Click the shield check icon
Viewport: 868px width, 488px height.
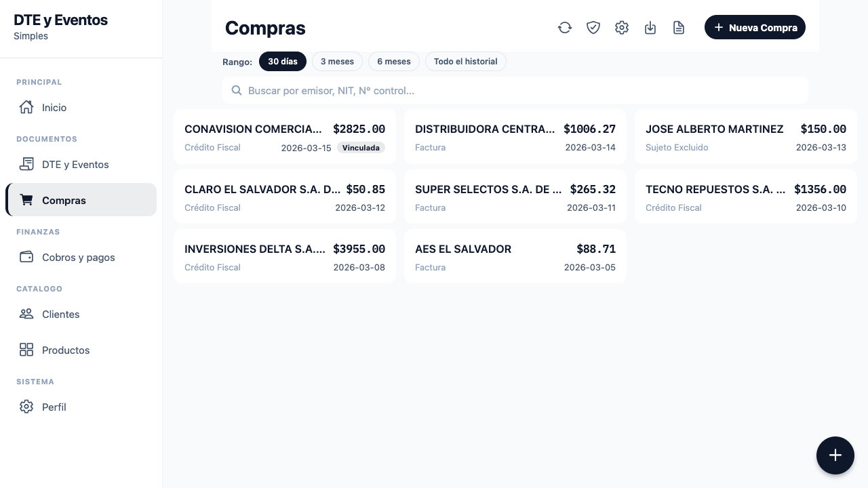point(593,27)
